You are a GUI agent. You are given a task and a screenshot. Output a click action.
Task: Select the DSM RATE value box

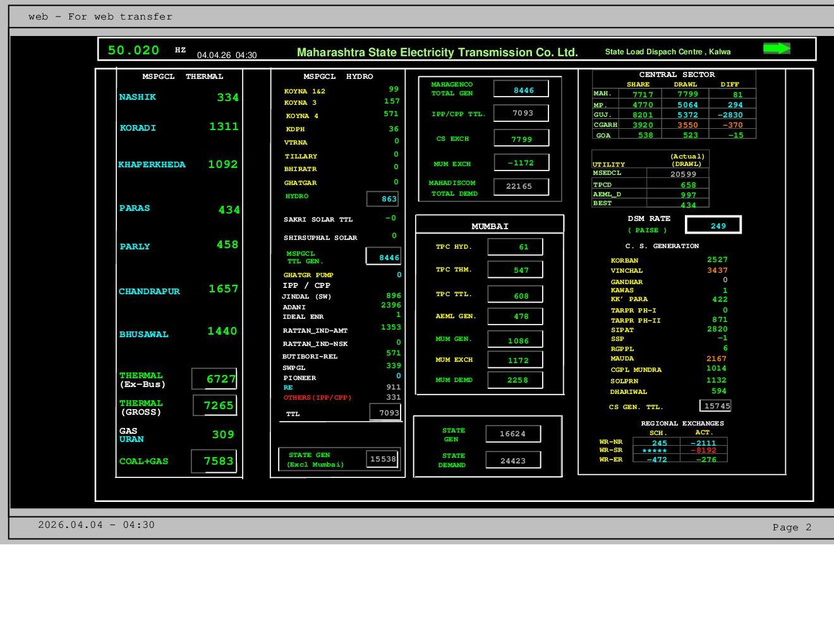[x=713, y=225]
